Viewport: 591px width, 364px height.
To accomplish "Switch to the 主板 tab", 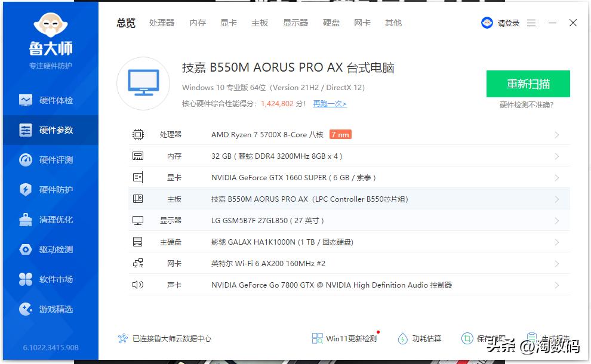I will tap(260, 23).
